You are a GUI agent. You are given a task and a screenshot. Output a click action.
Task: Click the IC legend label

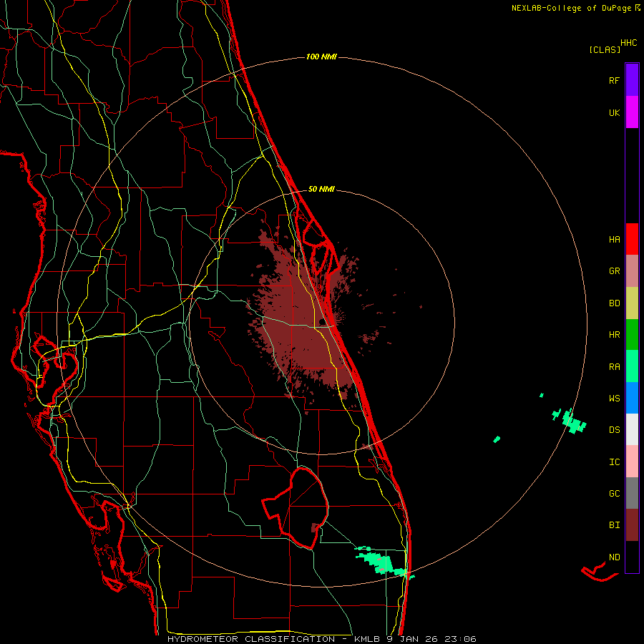coord(614,462)
